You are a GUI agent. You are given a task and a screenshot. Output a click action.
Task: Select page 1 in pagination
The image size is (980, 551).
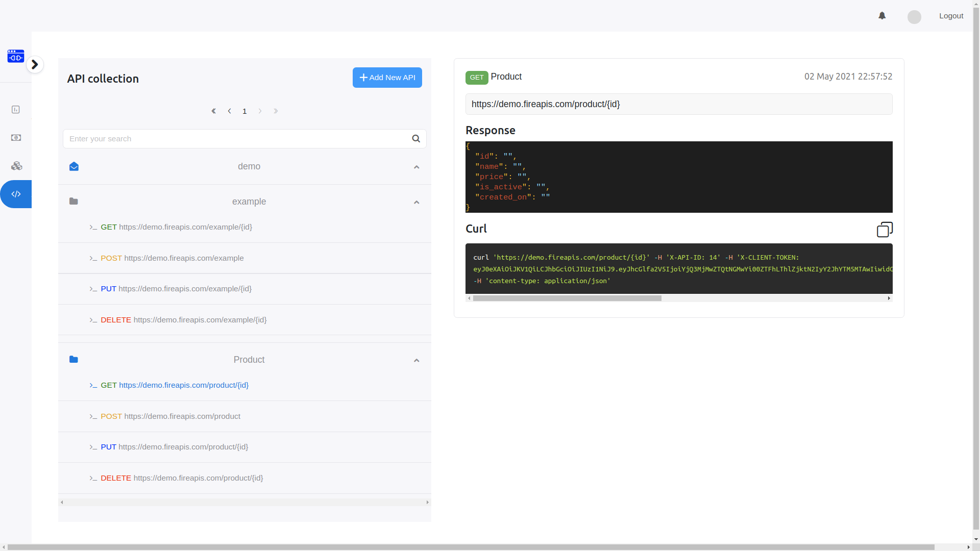tap(244, 111)
